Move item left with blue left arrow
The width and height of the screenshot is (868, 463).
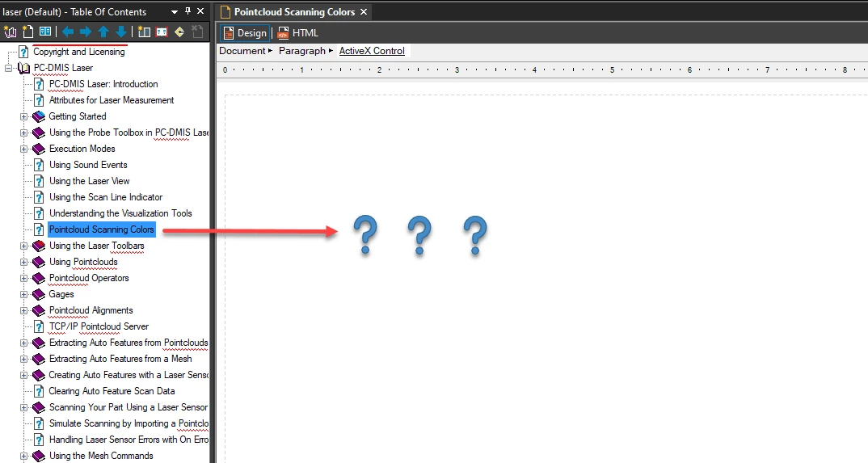(x=68, y=32)
